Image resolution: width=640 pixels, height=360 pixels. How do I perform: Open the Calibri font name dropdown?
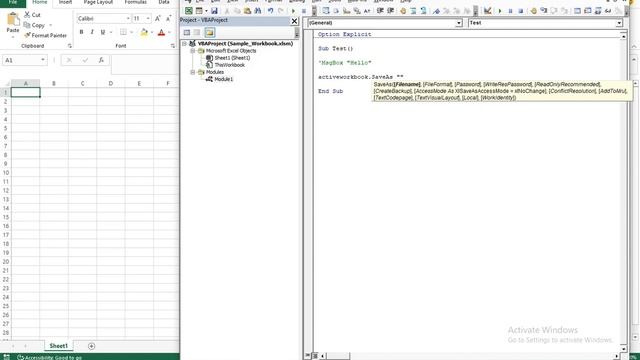click(128, 19)
